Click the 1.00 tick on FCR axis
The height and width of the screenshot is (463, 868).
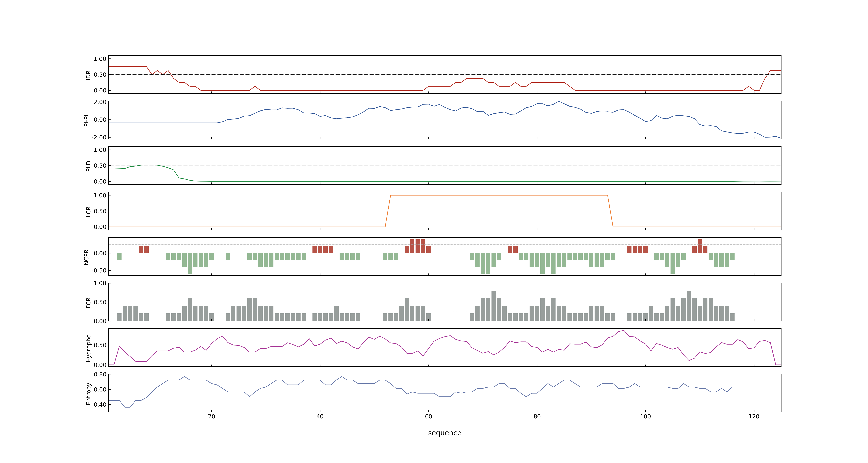(100, 283)
